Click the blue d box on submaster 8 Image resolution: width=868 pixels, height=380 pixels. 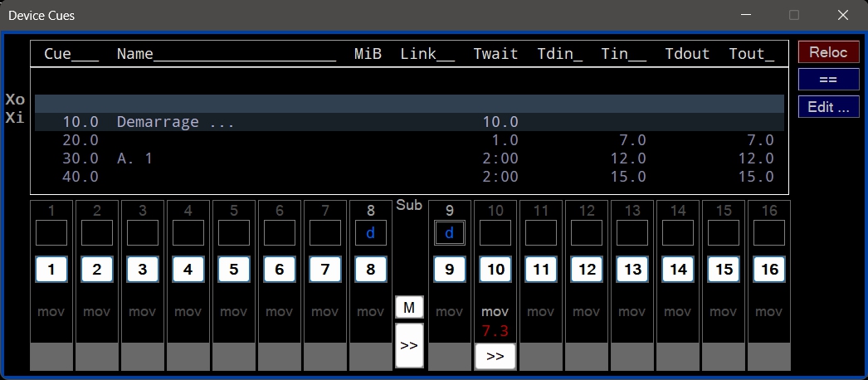pyautogui.click(x=371, y=233)
